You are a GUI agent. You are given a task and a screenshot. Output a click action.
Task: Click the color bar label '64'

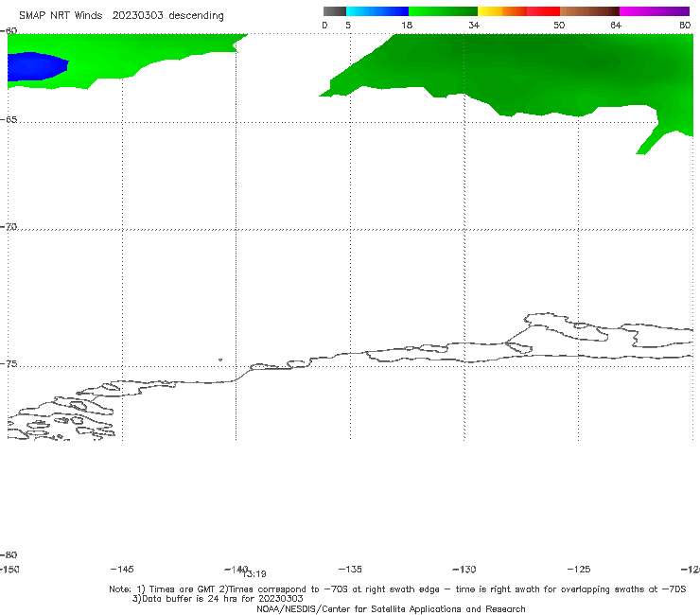tap(616, 26)
